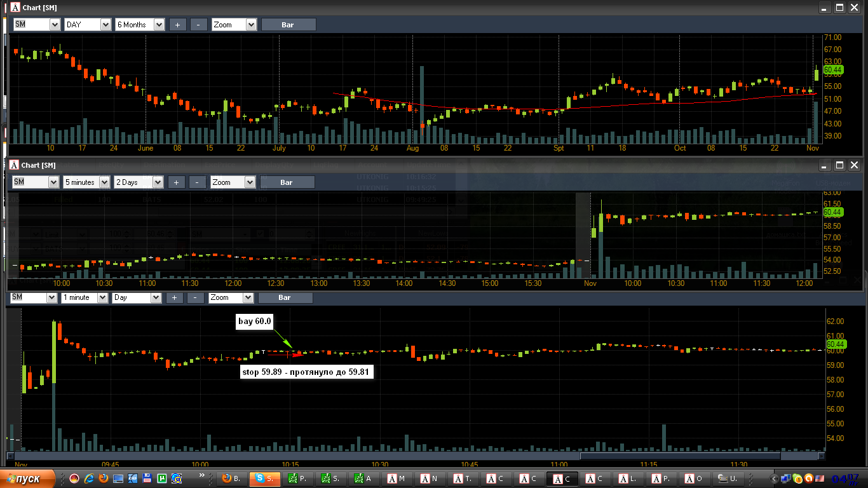The image size is (868, 488).
Task: Open the '2 Days' range dropdown
Action: 158,182
